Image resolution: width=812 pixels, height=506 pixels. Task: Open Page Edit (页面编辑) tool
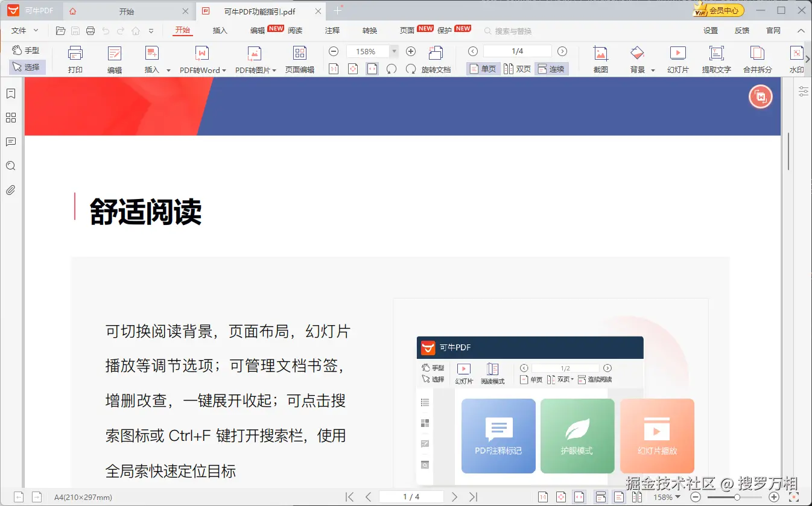pyautogui.click(x=300, y=60)
